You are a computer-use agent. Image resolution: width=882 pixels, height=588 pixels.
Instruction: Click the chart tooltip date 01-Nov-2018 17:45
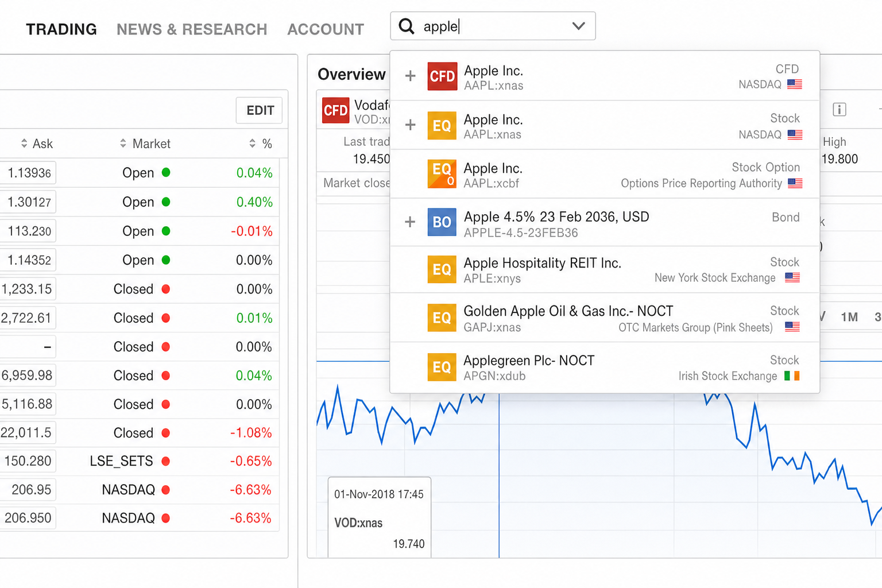pyautogui.click(x=379, y=494)
